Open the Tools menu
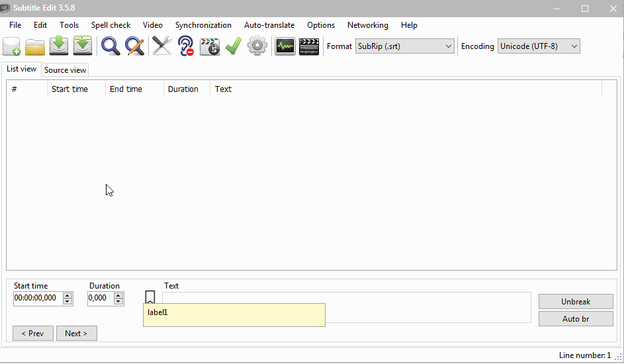 click(69, 25)
